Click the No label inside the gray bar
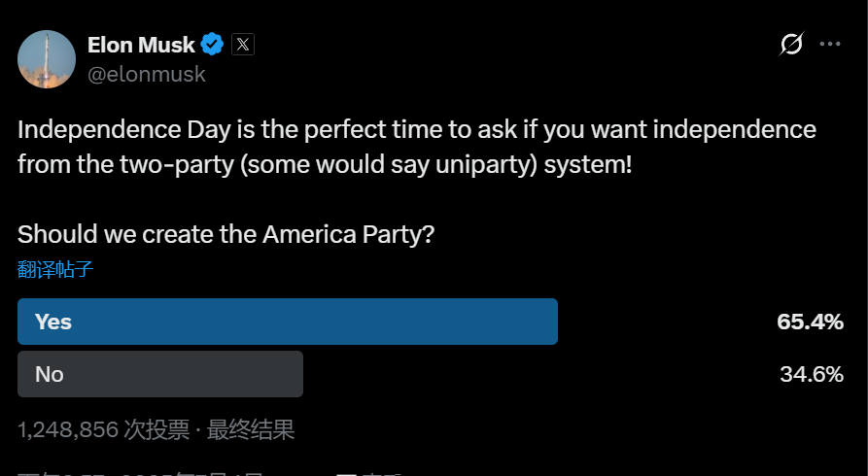This screenshot has height=476, width=868. [x=50, y=374]
